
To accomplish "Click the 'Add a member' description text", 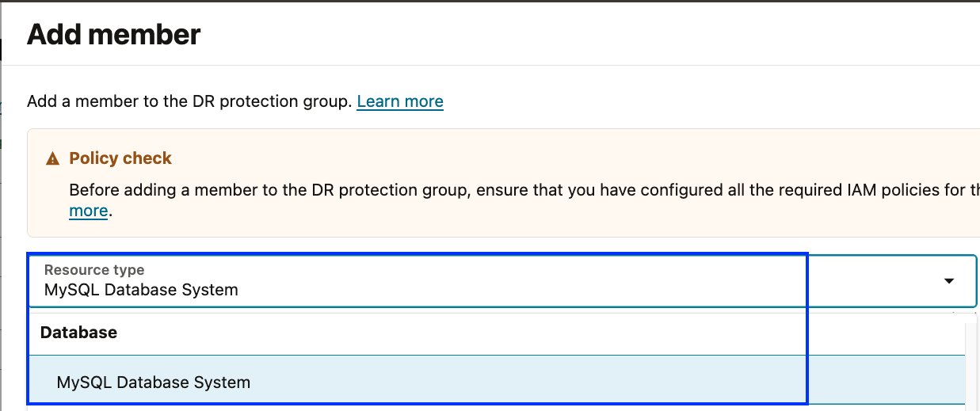I will coord(189,101).
